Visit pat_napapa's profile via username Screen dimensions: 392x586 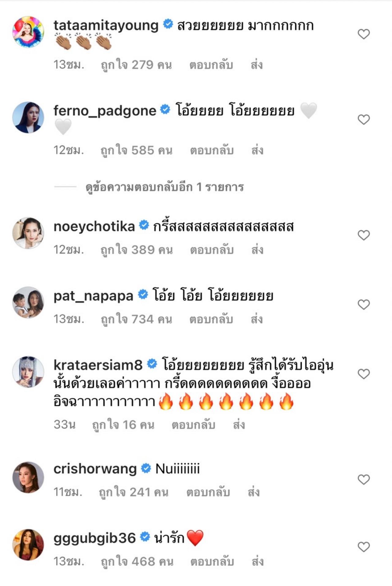point(93,296)
